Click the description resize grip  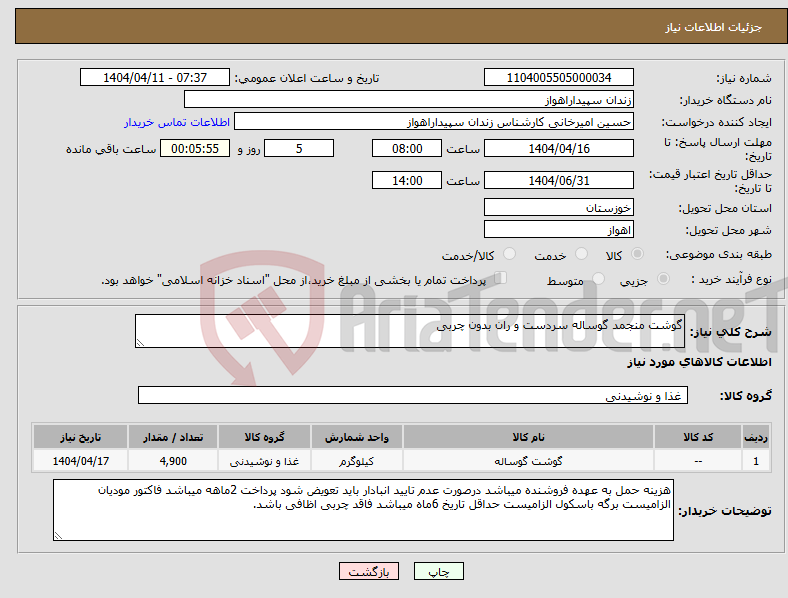click(140, 343)
